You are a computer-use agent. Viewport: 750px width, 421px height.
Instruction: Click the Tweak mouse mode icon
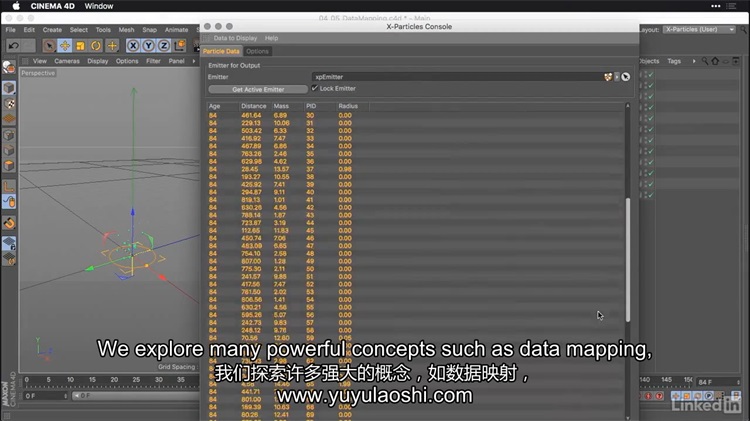pos(9,202)
